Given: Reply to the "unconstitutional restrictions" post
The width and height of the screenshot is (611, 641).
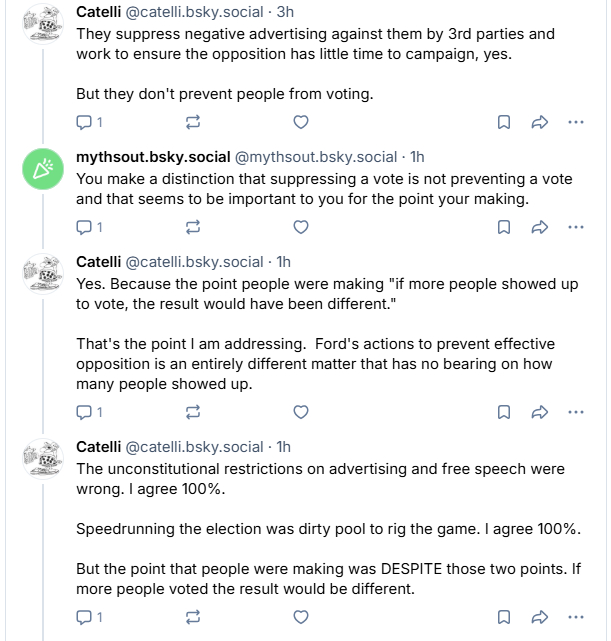Looking at the screenshot, I should [85, 617].
